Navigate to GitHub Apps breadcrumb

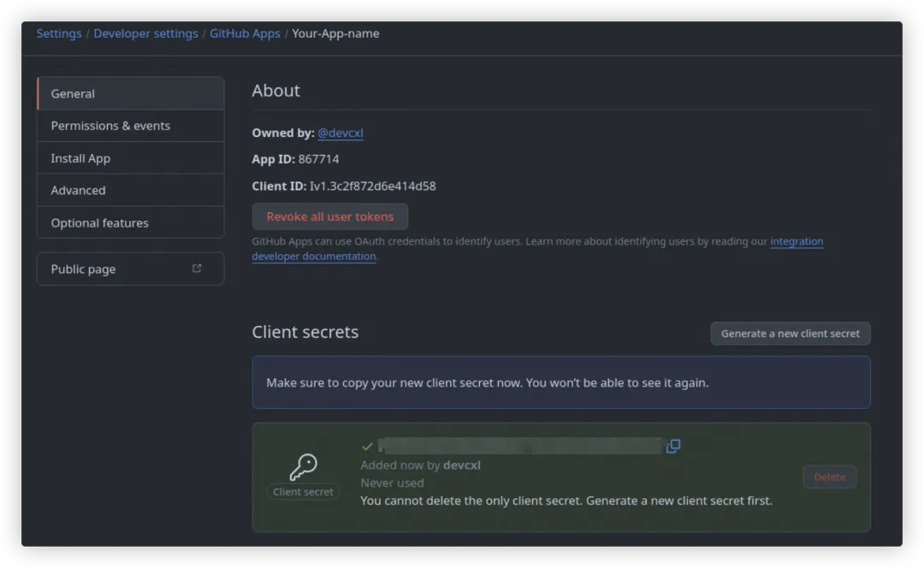245,33
